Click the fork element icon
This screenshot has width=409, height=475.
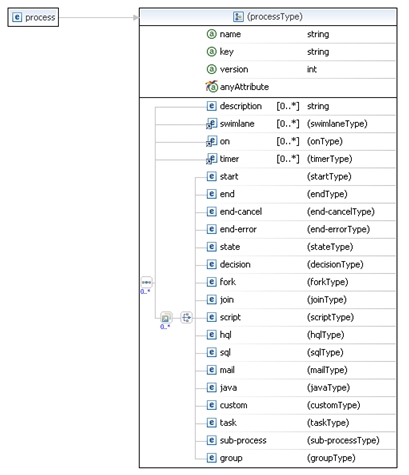212,282
